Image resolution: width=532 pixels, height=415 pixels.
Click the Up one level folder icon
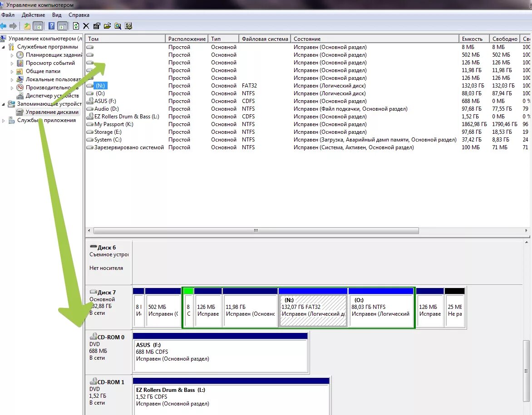coord(27,26)
